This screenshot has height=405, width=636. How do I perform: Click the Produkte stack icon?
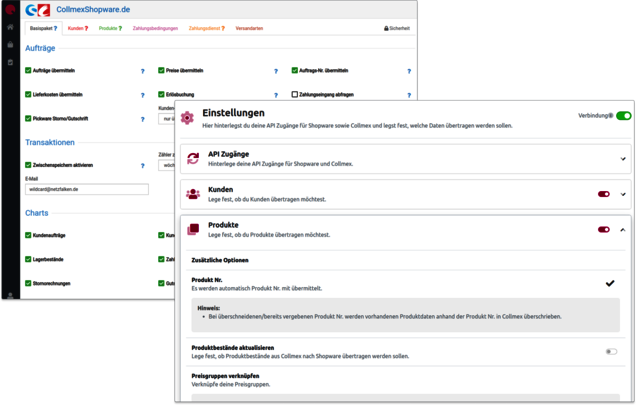193,229
